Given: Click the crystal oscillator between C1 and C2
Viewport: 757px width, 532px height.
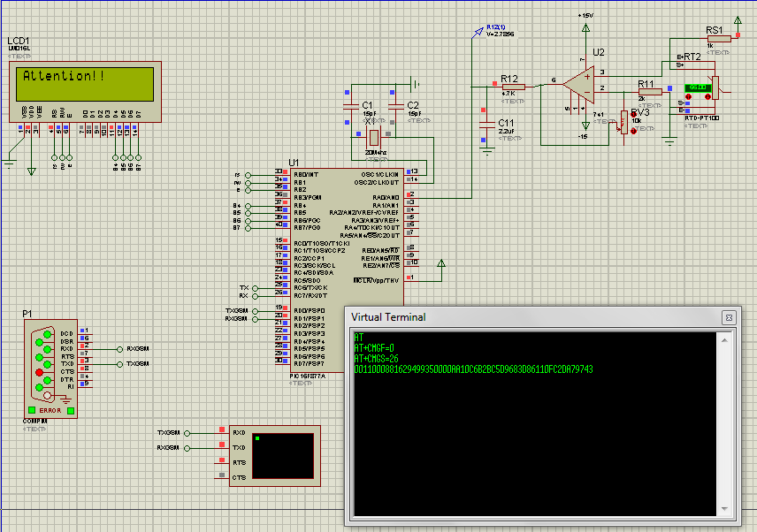Looking at the screenshot, I should pyautogui.click(x=373, y=137).
